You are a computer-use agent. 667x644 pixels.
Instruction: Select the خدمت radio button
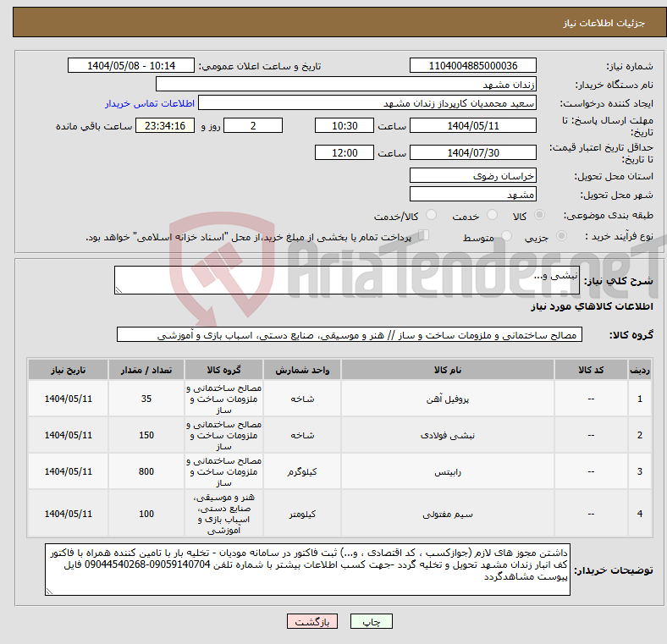[x=492, y=215]
